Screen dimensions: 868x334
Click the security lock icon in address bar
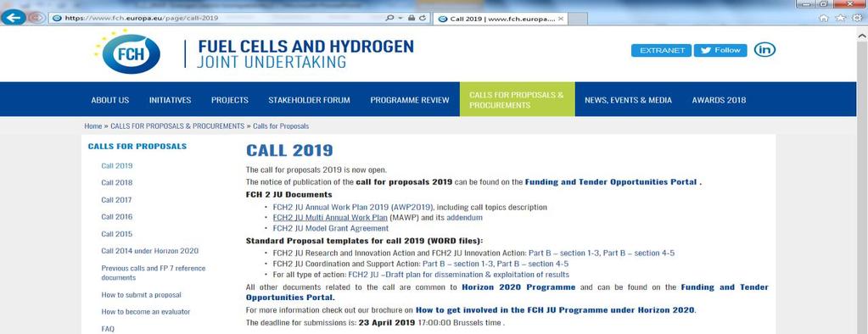412,18
